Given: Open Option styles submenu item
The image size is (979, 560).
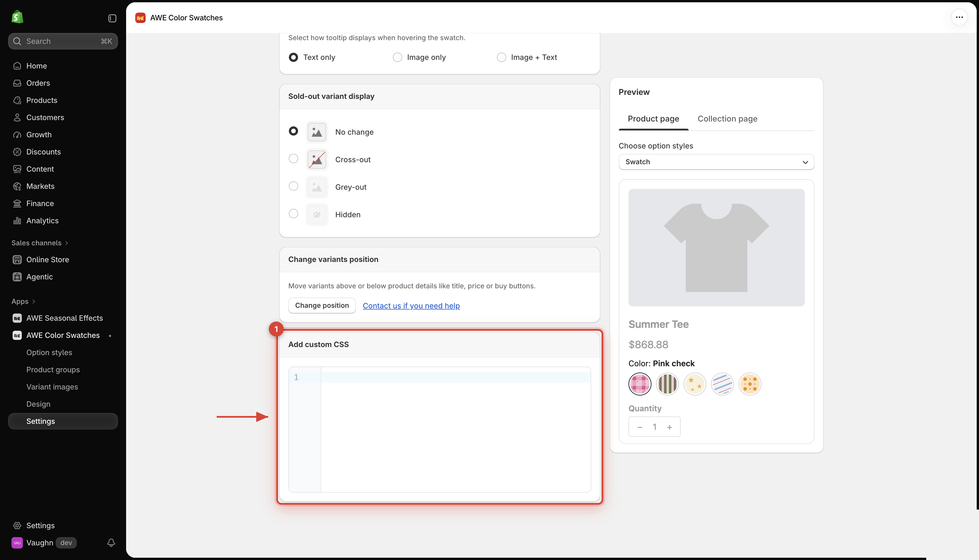Looking at the screenshot, I should pos(49,353).
